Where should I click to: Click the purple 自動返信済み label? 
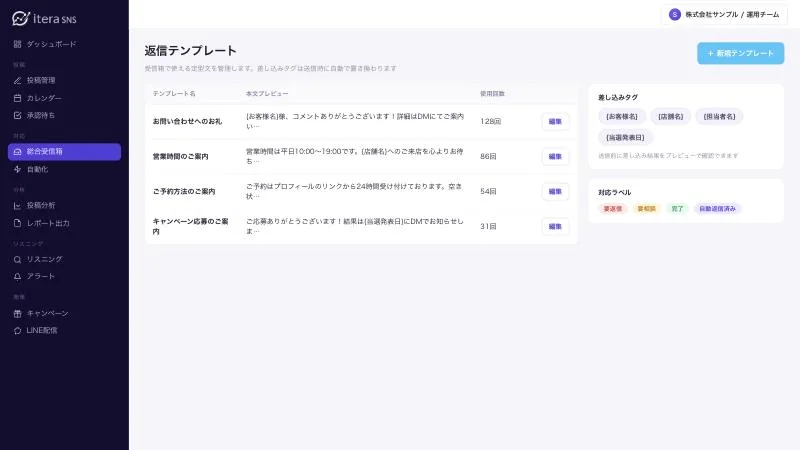tap(717, 209)
